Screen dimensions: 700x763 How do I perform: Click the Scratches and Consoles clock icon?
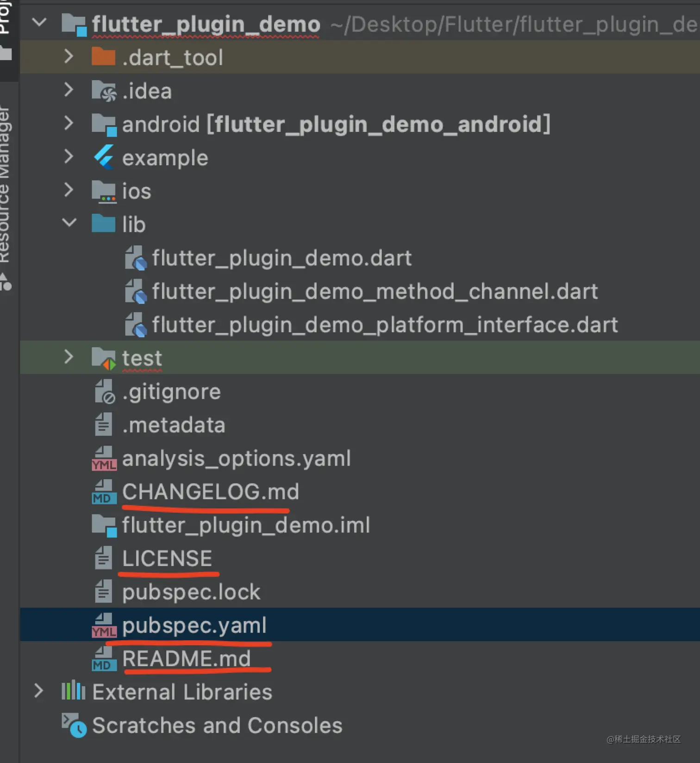[74, 725]
